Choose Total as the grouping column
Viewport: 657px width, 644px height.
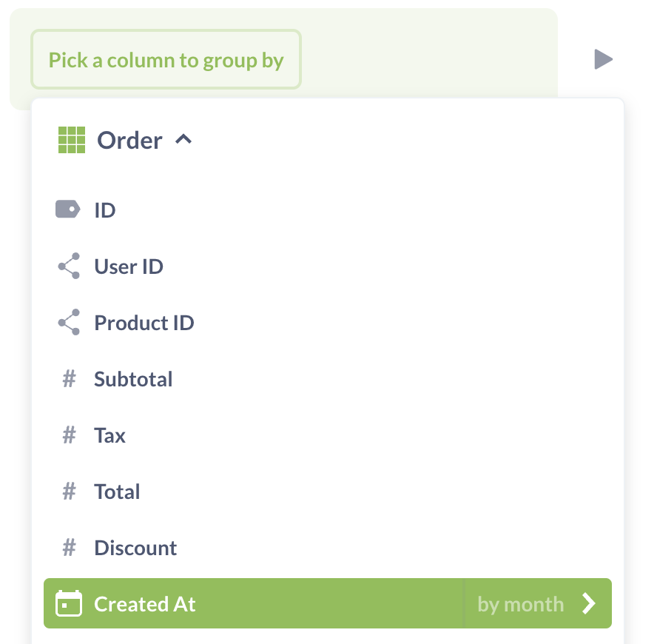click(116, 491)
